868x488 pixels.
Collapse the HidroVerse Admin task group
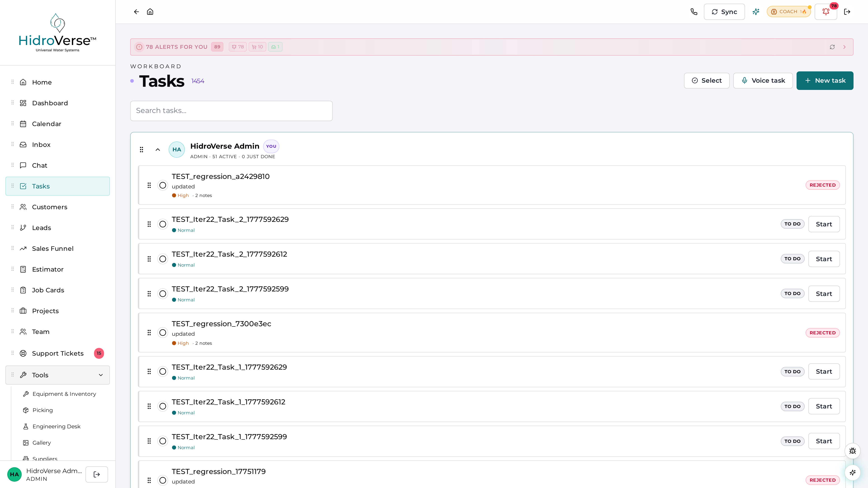pyautogui.click(x=158, y=150)
